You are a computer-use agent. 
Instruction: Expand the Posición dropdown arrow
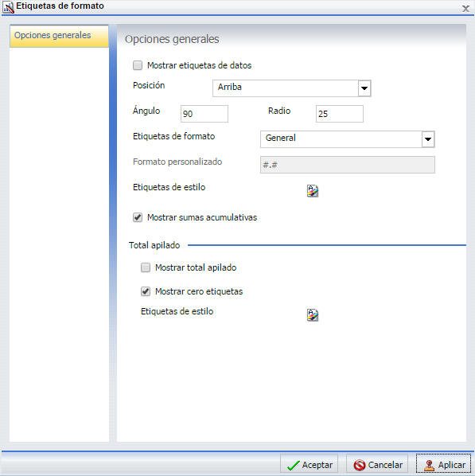[x=364, y=88]
